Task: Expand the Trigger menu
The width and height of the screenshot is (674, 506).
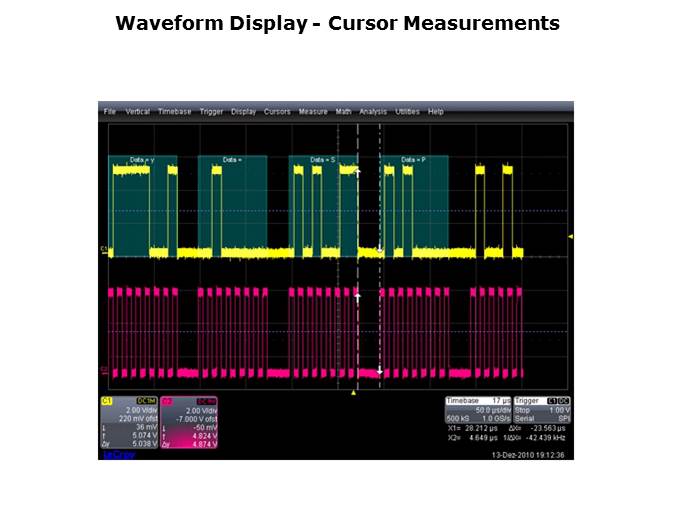Action: coord(211,112)
